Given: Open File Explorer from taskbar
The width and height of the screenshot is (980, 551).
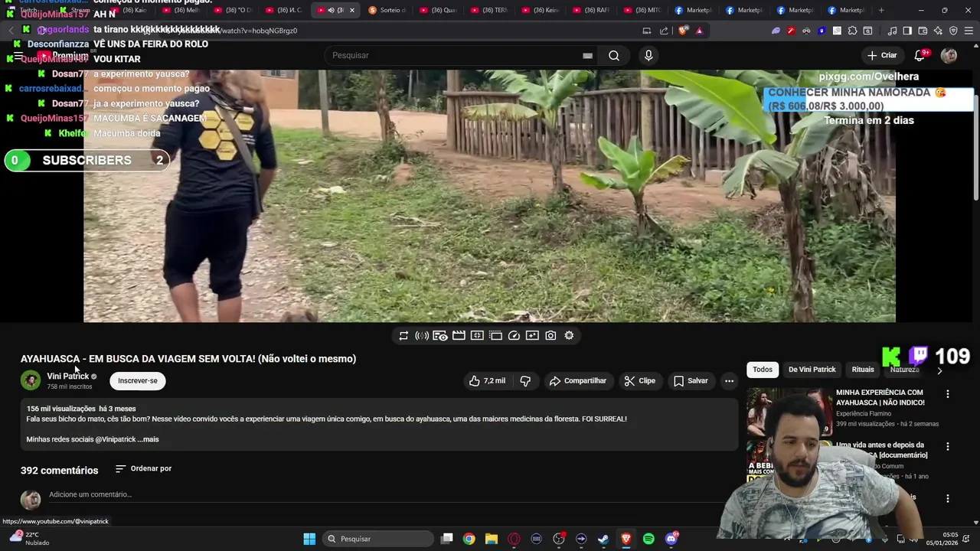Looking at the screenshot, I should pos(492,539).
